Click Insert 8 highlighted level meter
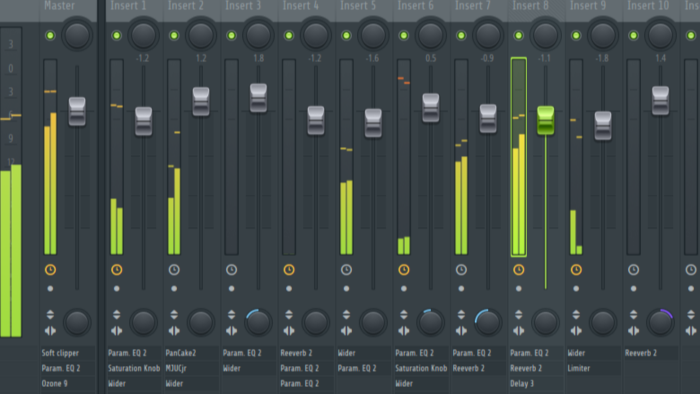Viewport: 700px width, 394px height. click(x=519, y=157)
